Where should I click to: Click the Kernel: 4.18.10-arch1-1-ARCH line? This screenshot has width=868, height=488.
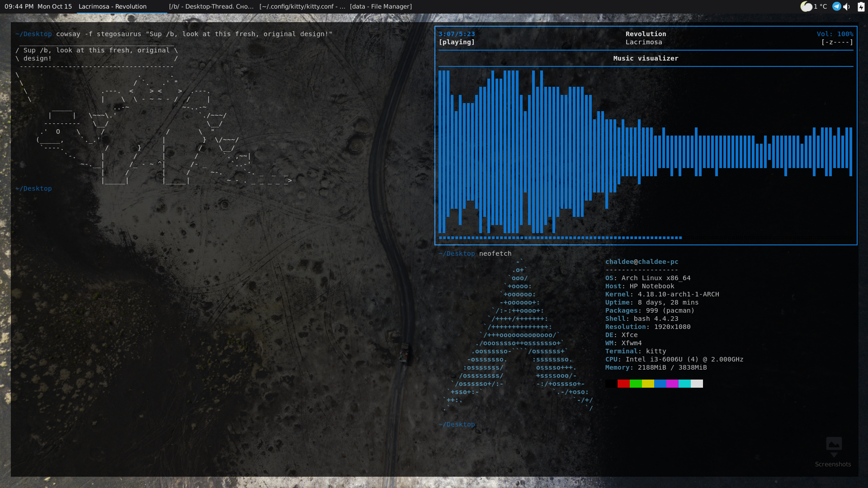coord(662,294)
